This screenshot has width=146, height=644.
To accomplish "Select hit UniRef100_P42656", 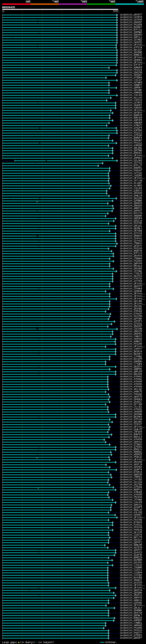I will 131,628.
